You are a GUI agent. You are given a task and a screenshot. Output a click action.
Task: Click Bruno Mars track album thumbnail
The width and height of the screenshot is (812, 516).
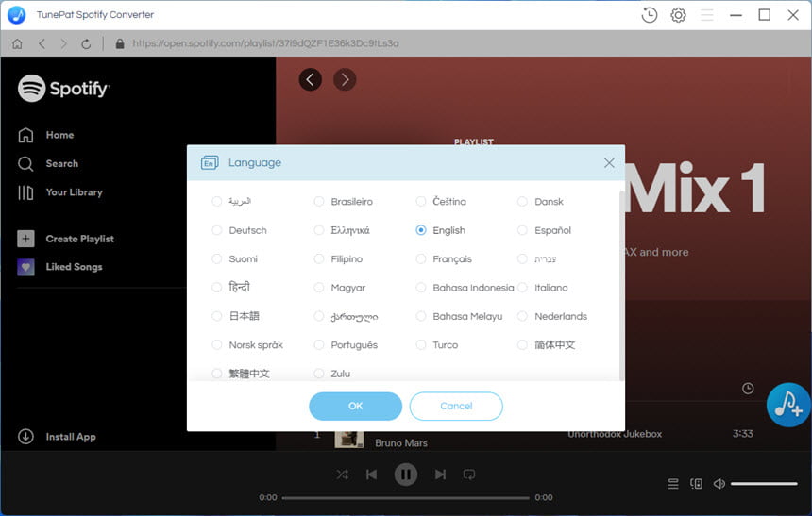[x=348, y=439]
